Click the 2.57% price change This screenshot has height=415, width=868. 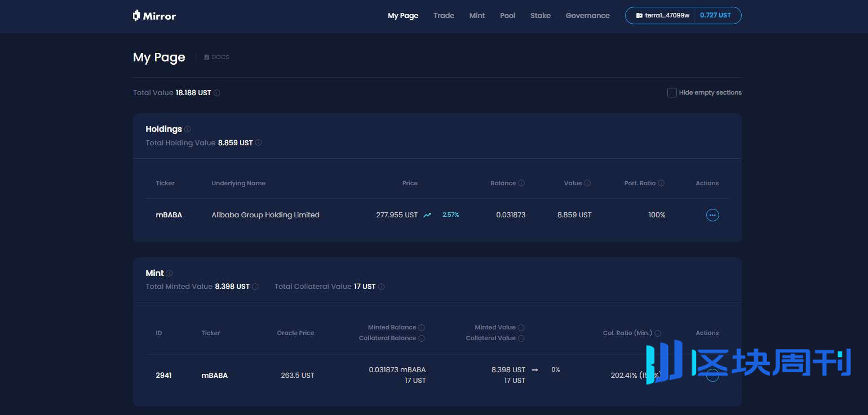(x=451, y=215)
